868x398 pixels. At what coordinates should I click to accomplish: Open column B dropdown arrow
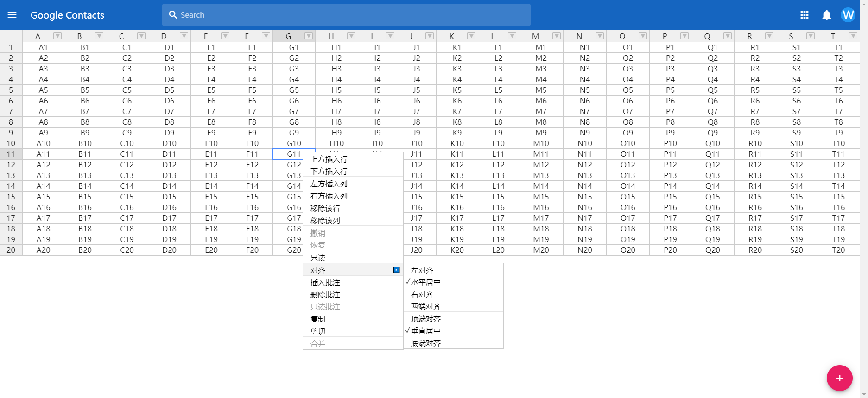99,36
